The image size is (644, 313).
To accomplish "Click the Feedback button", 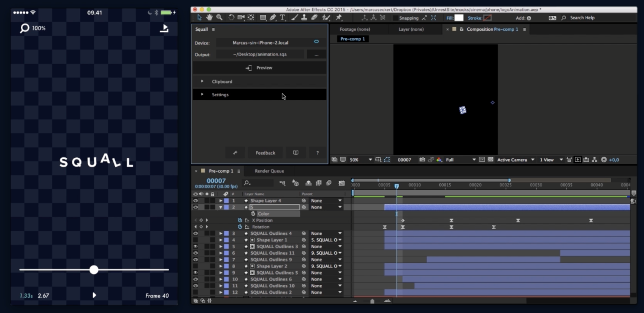I will tap(265, 153).
